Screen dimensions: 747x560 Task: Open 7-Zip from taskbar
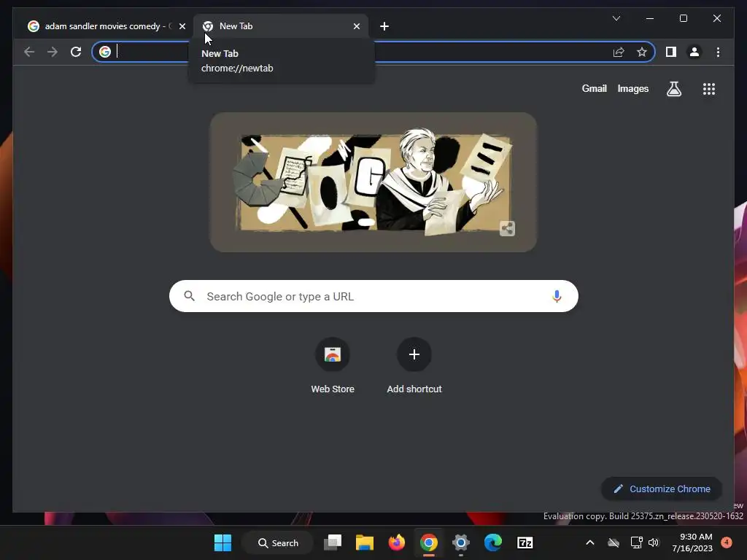(x=525, y=542)
